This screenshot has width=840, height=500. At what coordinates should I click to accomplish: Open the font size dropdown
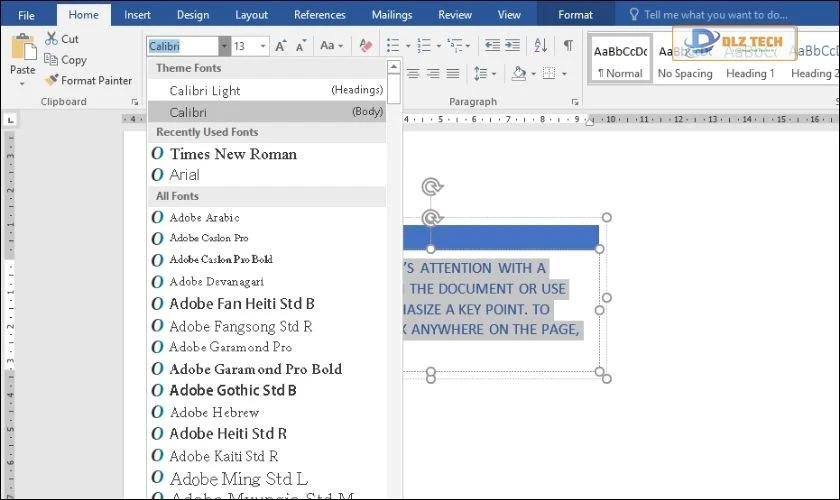pyautogui.click(x=263, y=46)
